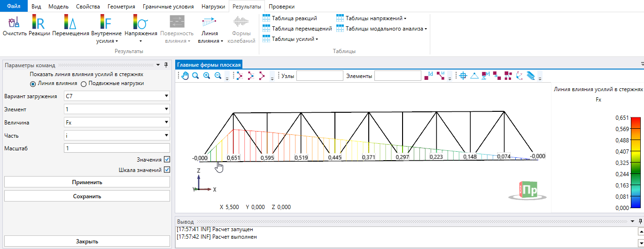This screenshot has width=644, height=249.
Task: Select the Линия влияния radio button
Action: click(x=54, y=84)
